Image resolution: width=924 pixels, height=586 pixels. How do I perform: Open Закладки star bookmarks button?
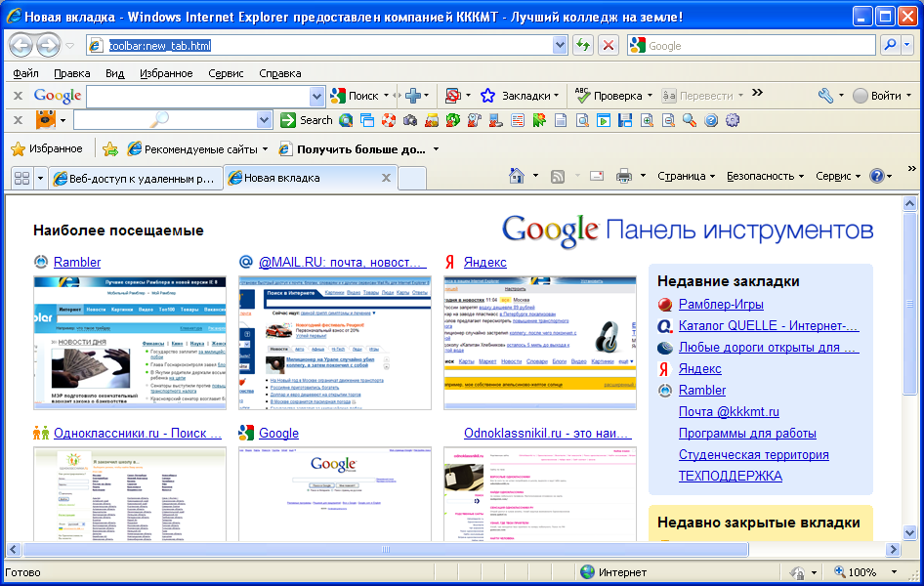tap(520, 96)
